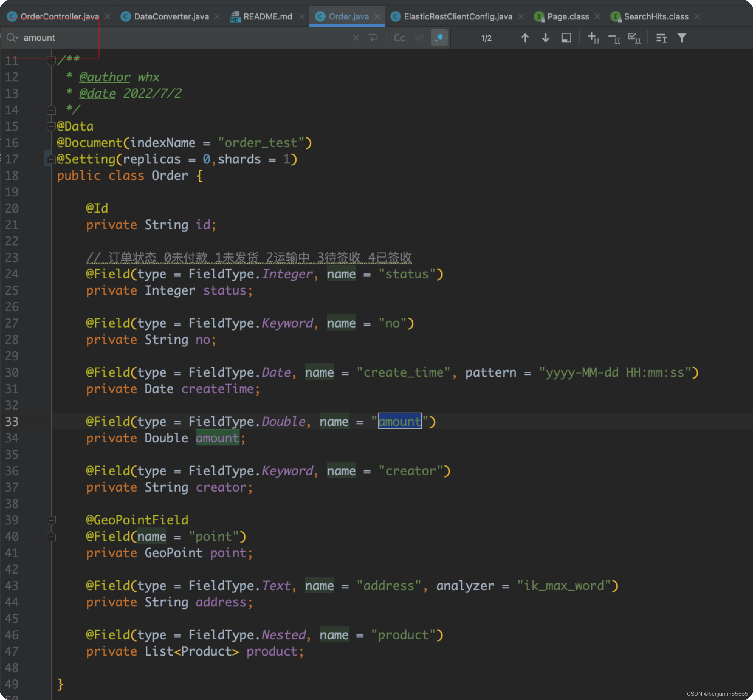Go to next search occurrence
753x700 pixels.
point(545,38)
